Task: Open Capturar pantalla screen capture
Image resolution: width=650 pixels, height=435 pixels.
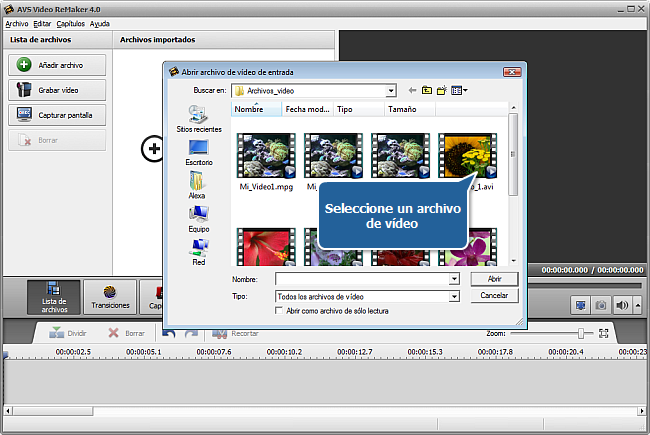Action: tap(57, 114)
